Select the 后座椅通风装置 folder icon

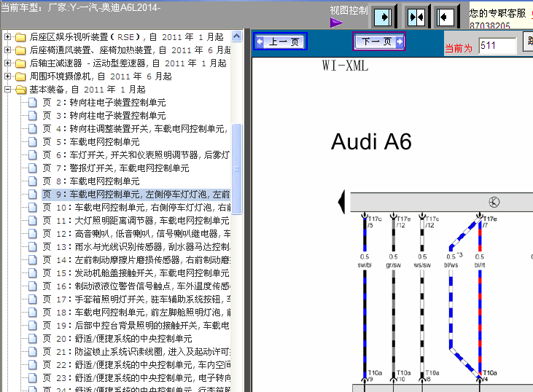[20, 50]
